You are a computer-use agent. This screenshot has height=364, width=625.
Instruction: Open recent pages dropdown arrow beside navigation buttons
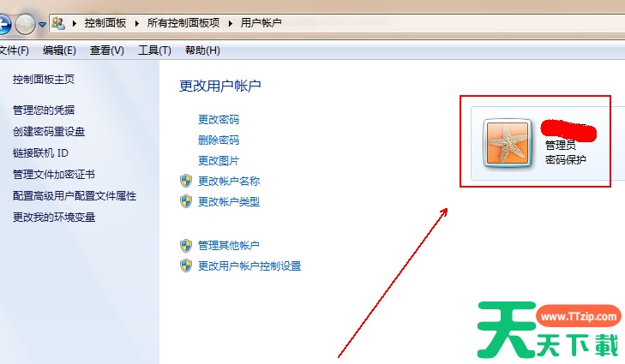point(42,25)
